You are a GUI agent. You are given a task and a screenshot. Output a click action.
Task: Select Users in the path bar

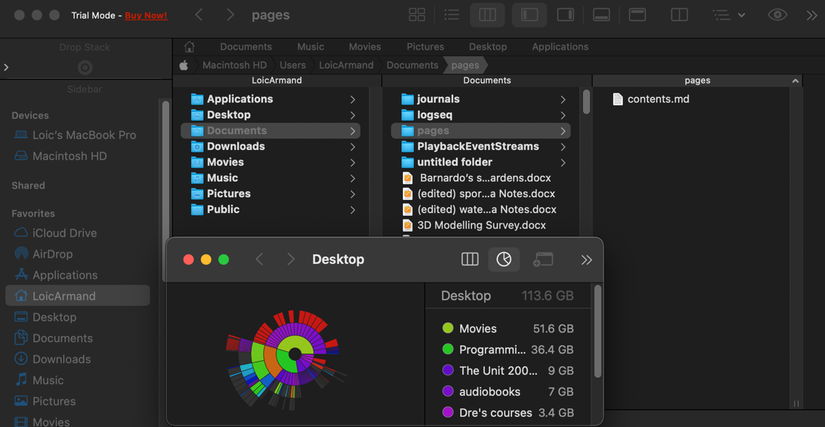click(293, 65)
